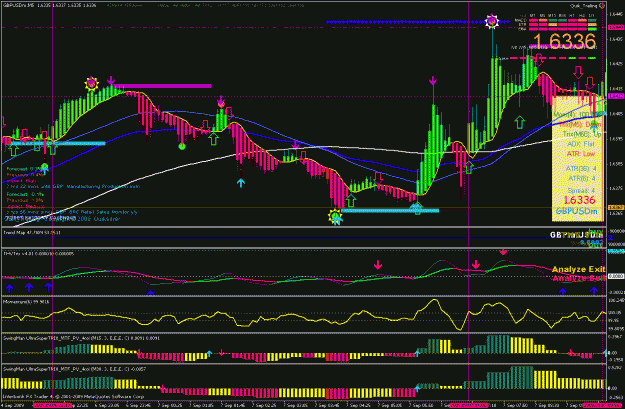
Task: Click the topmost pink down arrow in THVTrix panel
Action: 503,252
